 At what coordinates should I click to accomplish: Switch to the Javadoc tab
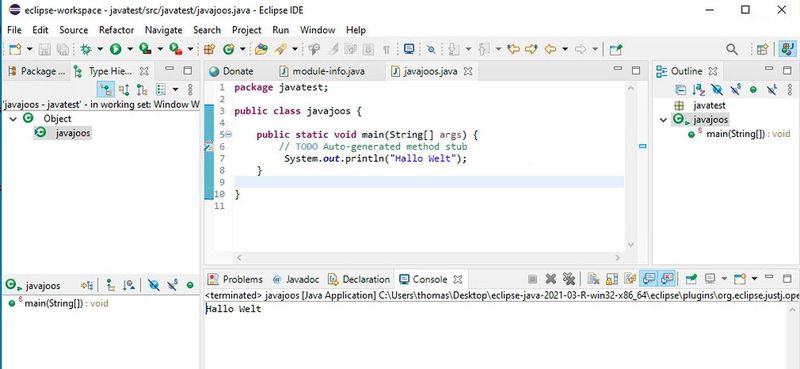(296, 279)
